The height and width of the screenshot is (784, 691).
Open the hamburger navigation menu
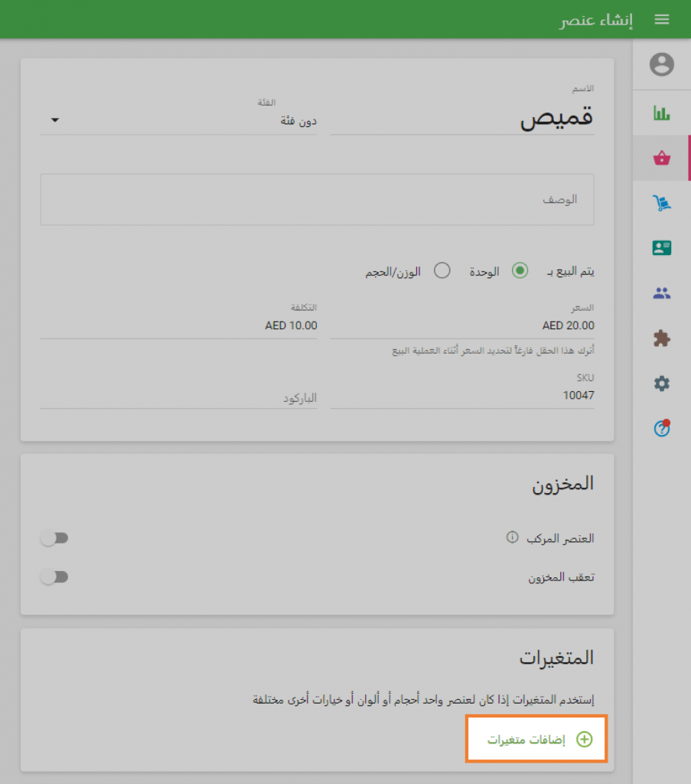662,19
